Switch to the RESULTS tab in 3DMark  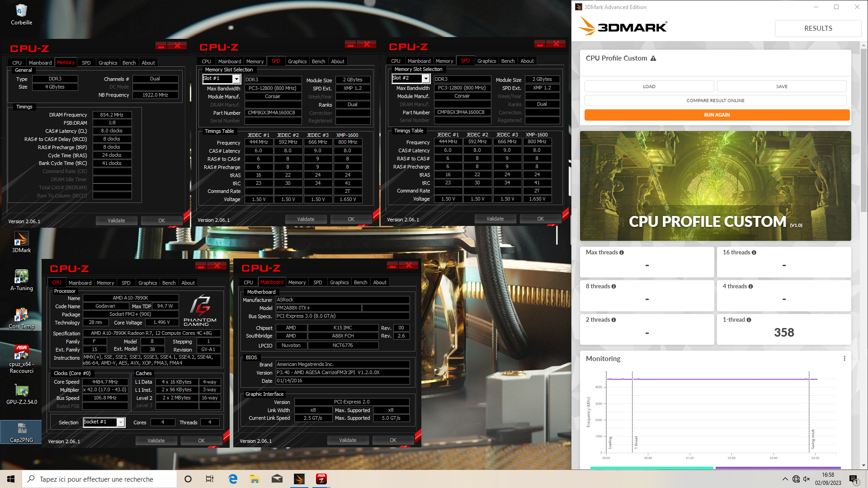[x=818, y=28]
